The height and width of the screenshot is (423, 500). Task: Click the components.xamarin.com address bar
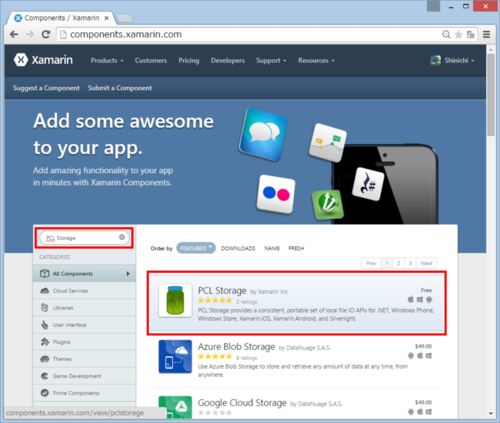coord(250,34)
